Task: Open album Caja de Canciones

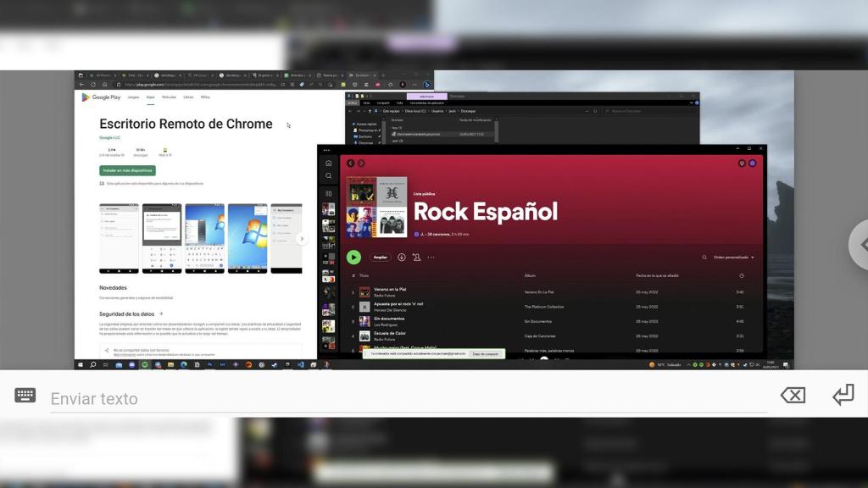Action: (540, 335)
